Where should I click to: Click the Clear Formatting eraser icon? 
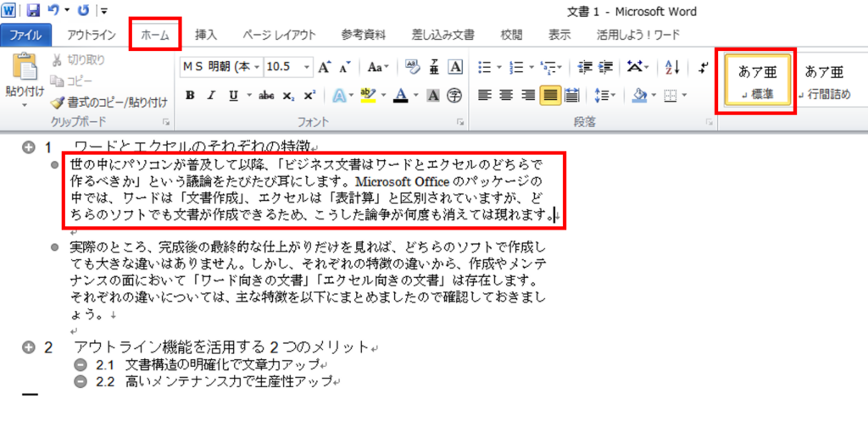coord(412,67)
